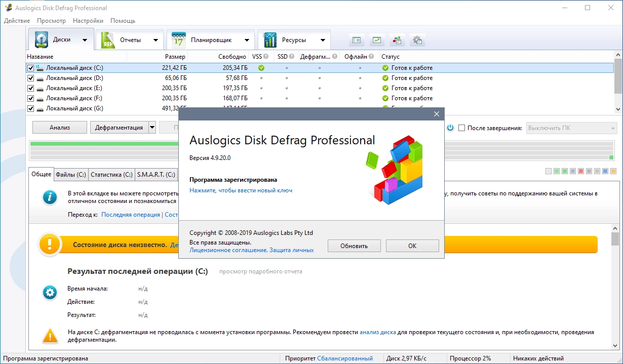This screenshot has width=623, height=364.
Task: Uncheck the Локальный диск (D:) checkbox
Action: [30, 78]
